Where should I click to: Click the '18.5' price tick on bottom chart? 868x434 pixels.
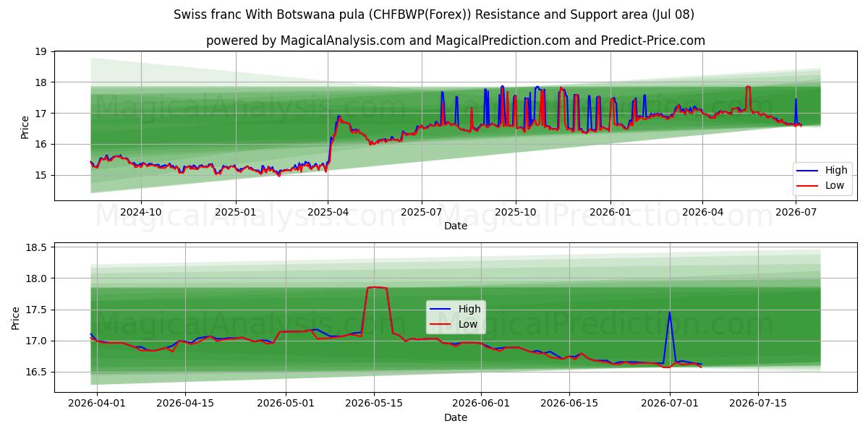pyautogui.click(x=36, y=247)
